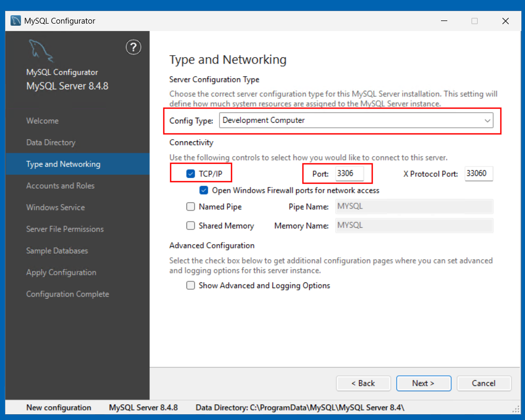This screenshot has width=525, height=420.
Task: Click the "Type and Networking" page heading
Action: 228,60
